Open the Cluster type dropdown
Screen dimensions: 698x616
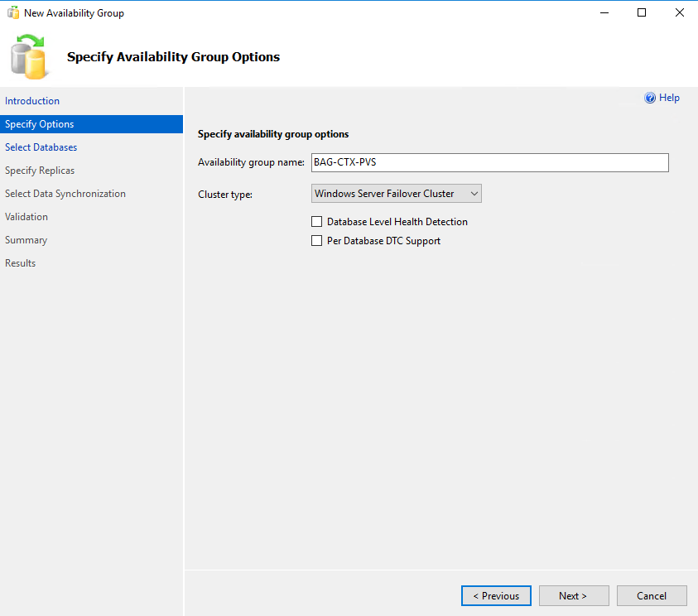(396, 194)
